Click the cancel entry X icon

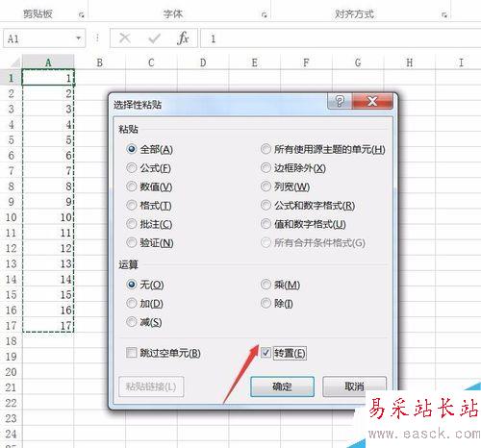[125, 38]
